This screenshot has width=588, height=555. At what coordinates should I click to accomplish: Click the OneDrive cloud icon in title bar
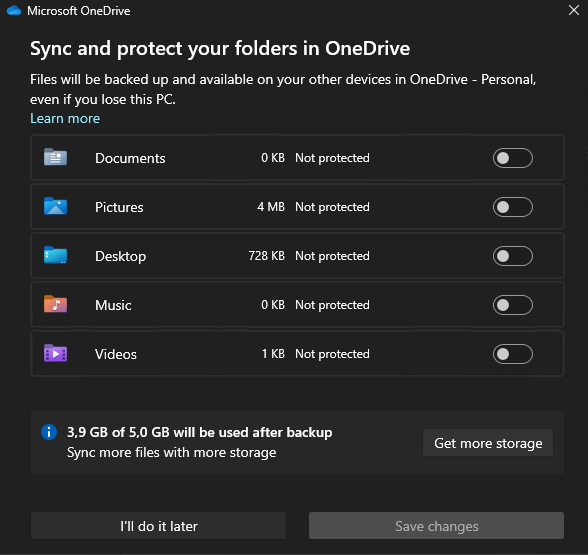click(14, 10)
